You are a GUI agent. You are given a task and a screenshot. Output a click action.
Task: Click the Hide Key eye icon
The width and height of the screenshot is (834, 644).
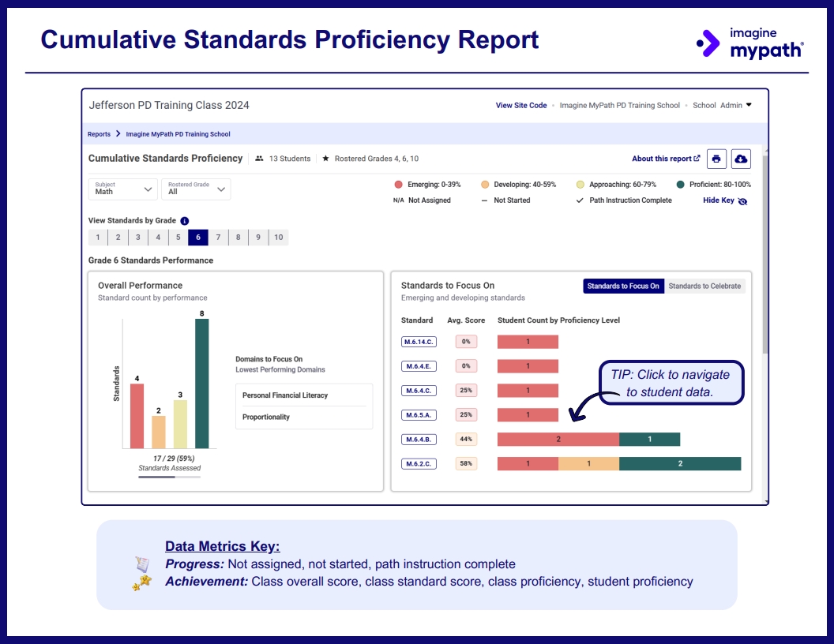click(743, 200)
